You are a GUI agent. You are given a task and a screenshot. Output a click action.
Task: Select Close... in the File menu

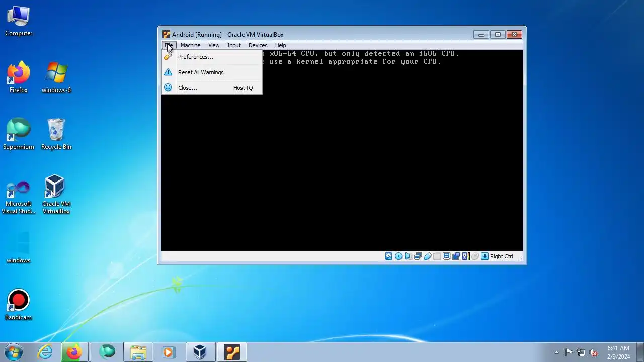pyautogui.click(x=212, y=88)
